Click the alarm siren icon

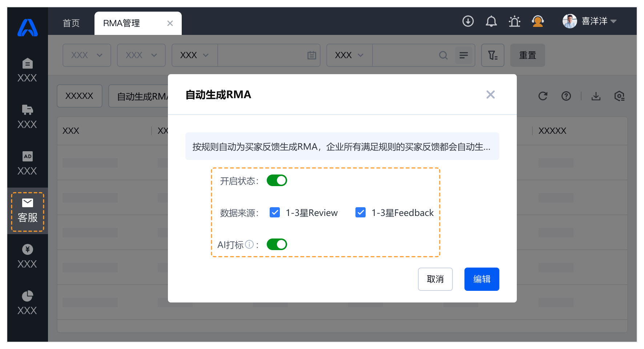tap(514, 21)
